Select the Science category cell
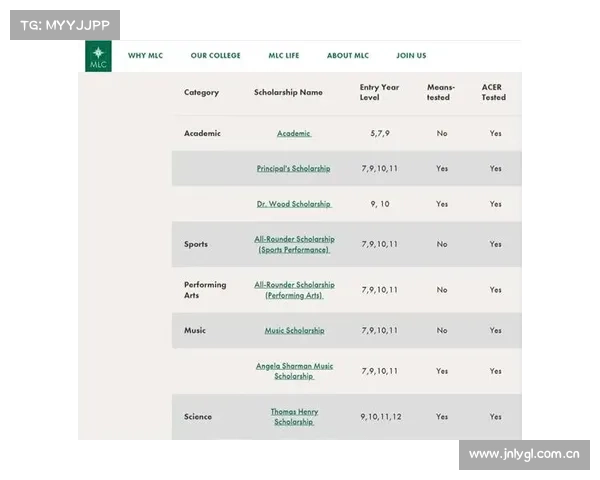This screenshot has width=600, height=480. [x=197, y=416]
